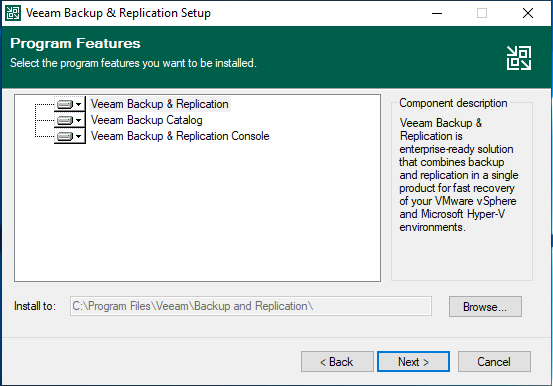Return with the Back button
The image size is (553, 386).
[337, 362]
